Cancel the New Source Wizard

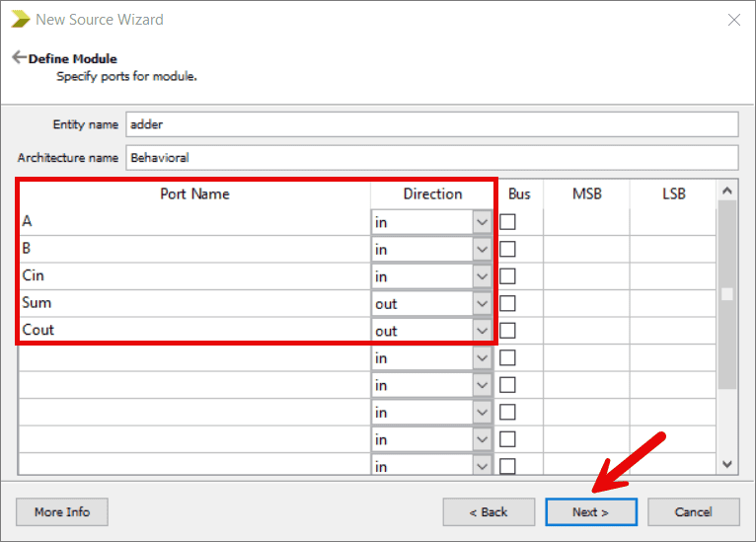click(693, 511)
